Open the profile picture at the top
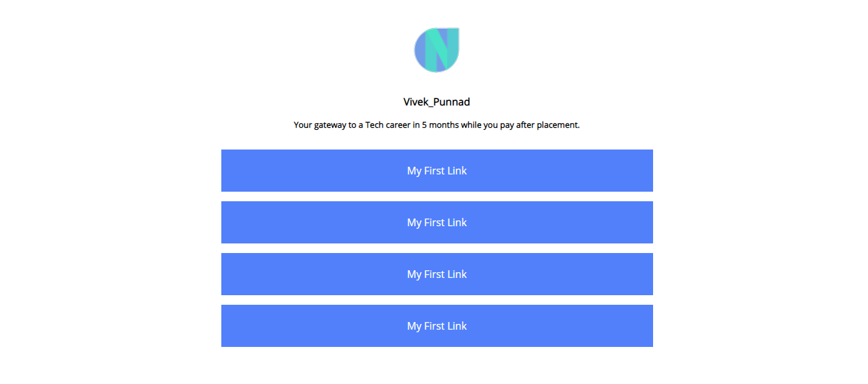868x384 pixels. pyautogui.click(x=437, y=50)
